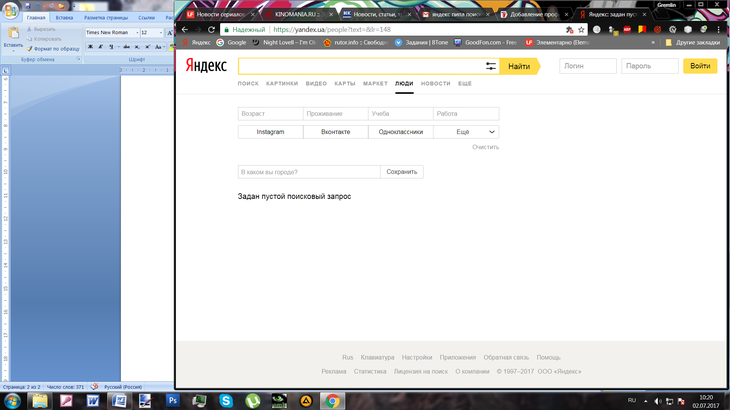Screen dimensions: 730x410
Task: Expand the clipboard group dialog launcher
Action: tap(78, 60)
